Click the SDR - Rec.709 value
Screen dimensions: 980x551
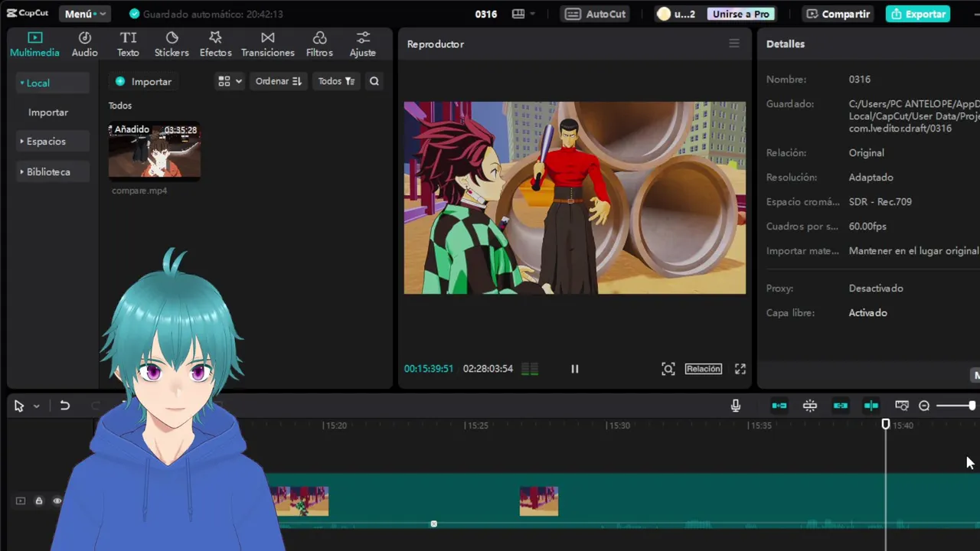click(880, 202)
